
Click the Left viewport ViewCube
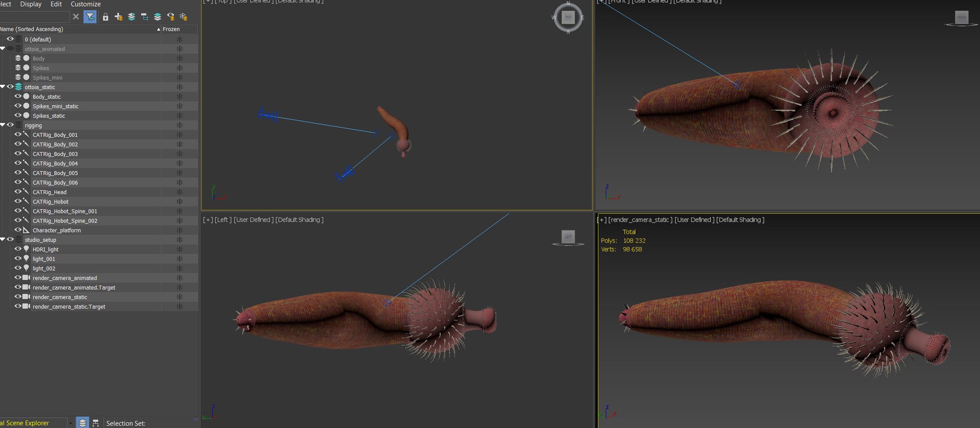568,237
